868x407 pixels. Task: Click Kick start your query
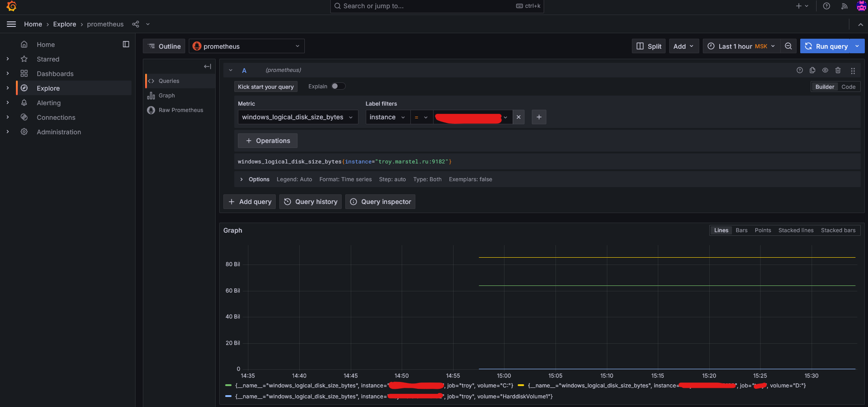(266, 86)
